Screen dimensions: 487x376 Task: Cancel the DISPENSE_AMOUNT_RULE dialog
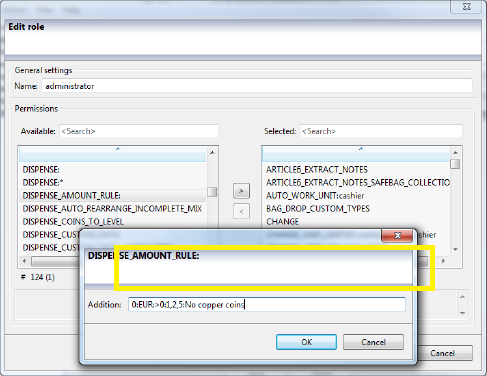click(x=373, y=342)
